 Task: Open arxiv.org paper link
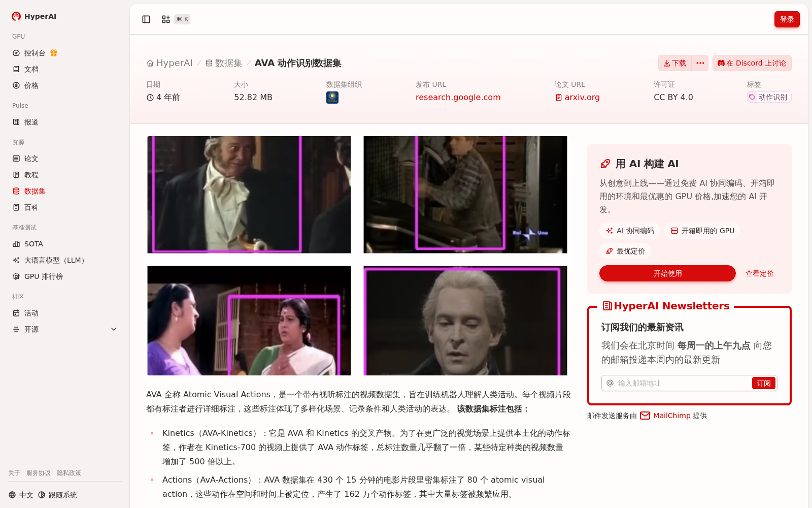[x=578, y=97]
